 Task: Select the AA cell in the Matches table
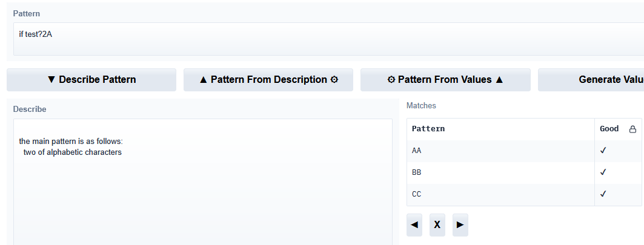point(500,151)
